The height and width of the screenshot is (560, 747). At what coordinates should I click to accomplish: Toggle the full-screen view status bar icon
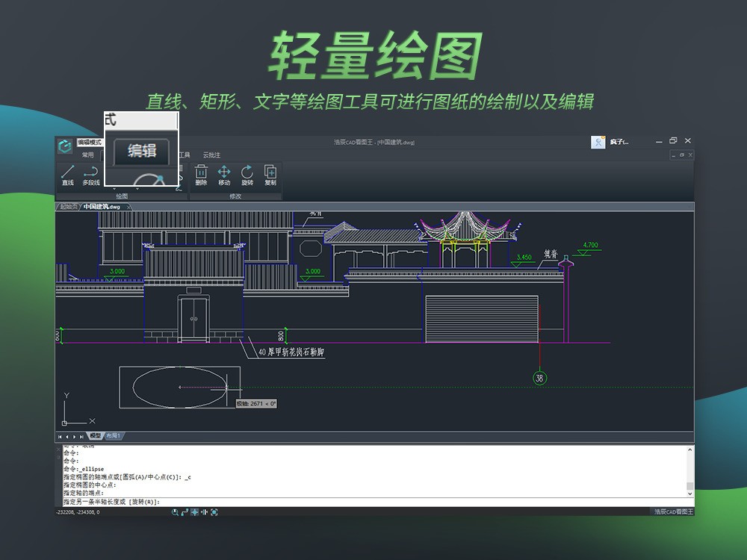point(214,512)
